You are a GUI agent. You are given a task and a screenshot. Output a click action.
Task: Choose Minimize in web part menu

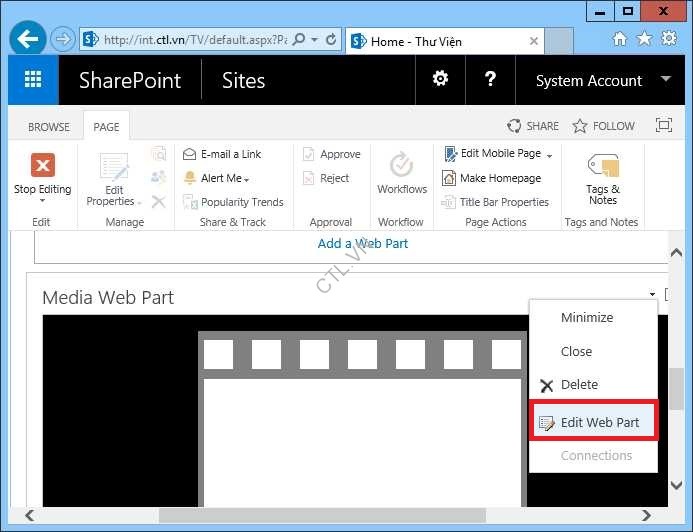coord(587,318)
